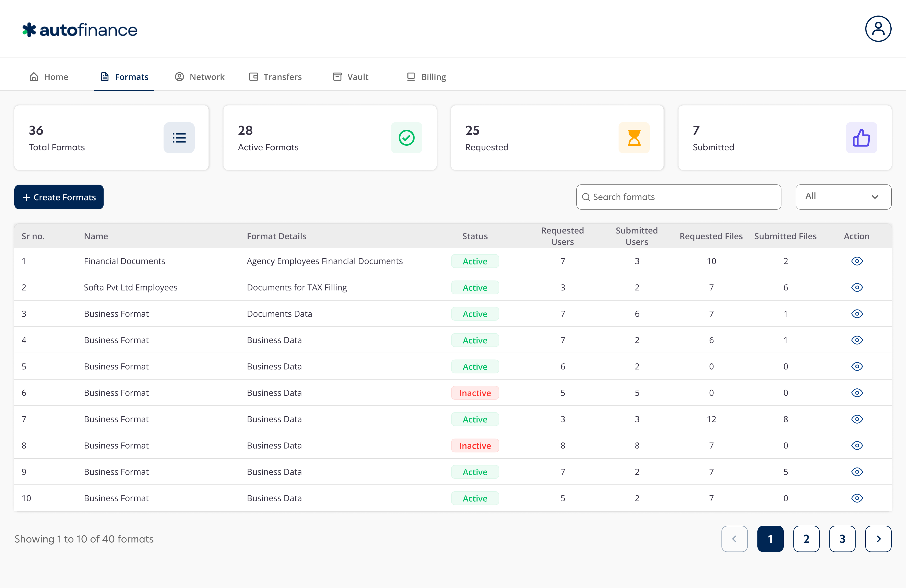Select the Softa Pvt Ltd Employees cell
906x588 pixels.
131,287
